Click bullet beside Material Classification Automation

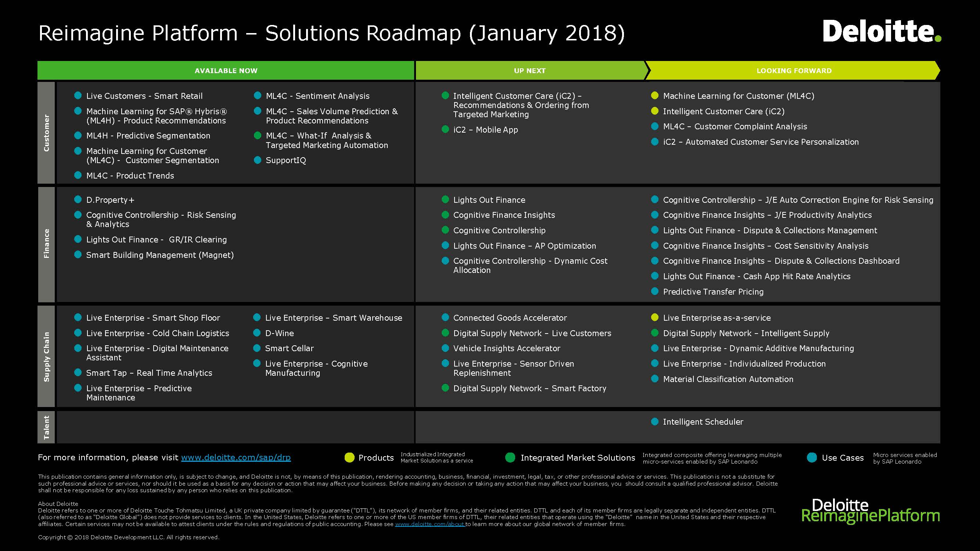point(655,378)
